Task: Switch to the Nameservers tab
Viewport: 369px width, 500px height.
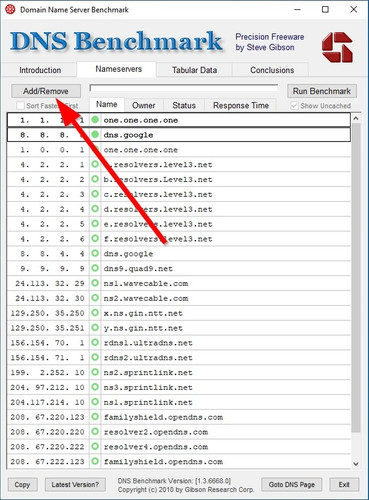Action: pyautogui.click(x=118, y=69)
